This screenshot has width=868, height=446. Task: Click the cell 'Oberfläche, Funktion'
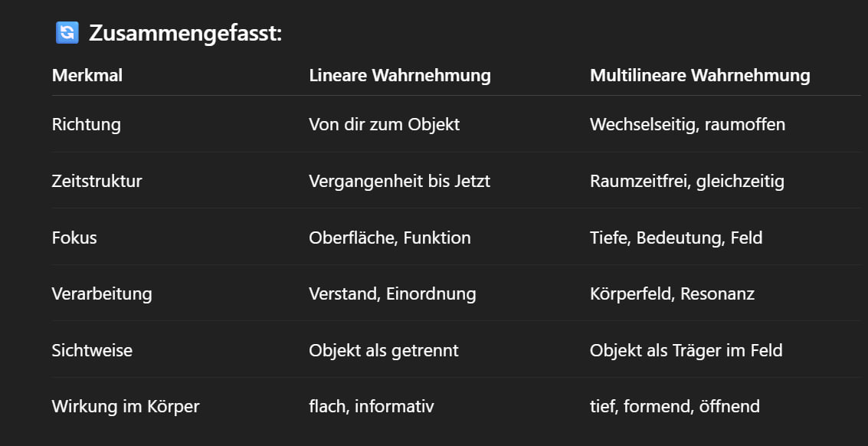click(x=389, y=238)
